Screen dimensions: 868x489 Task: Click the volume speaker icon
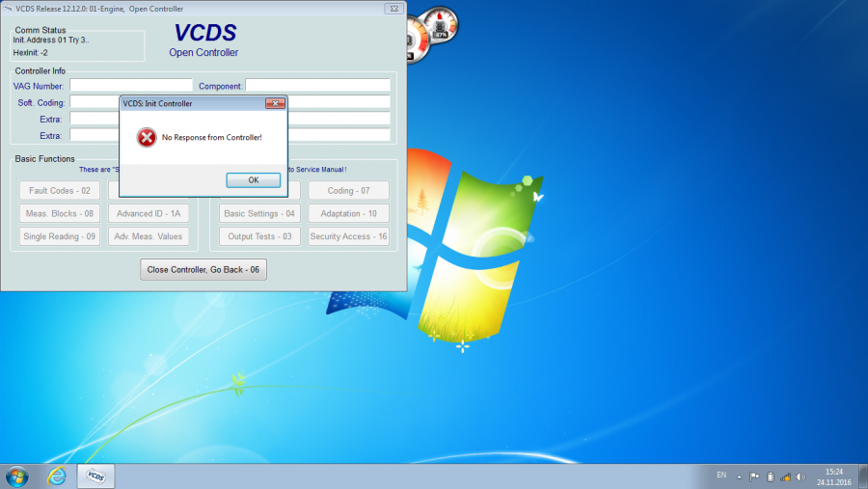(800, 476)
